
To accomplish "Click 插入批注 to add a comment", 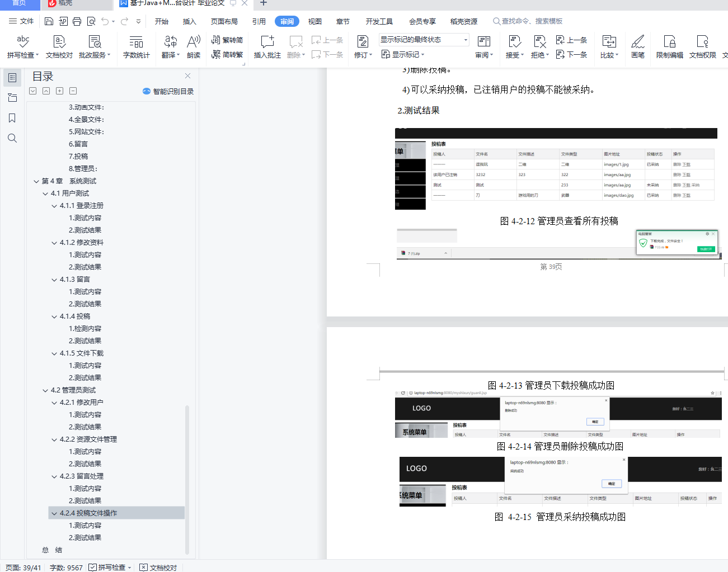I will pos(267,47).
